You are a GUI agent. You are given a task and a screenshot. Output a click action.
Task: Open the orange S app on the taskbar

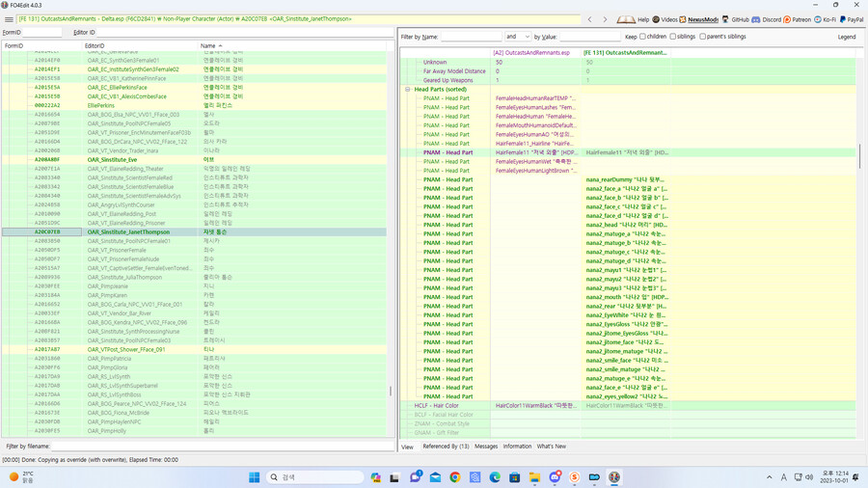coord(574,477)
